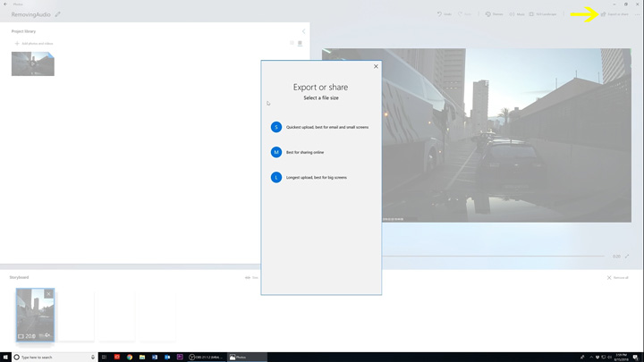Click the Export or share toolbar button

(x=614, y=14)
